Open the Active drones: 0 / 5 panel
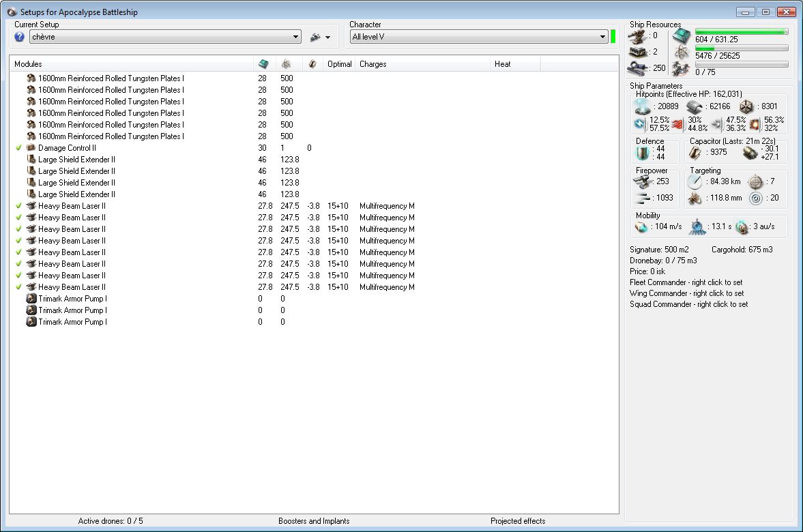803x532 pixels. [x=111, y=520]
